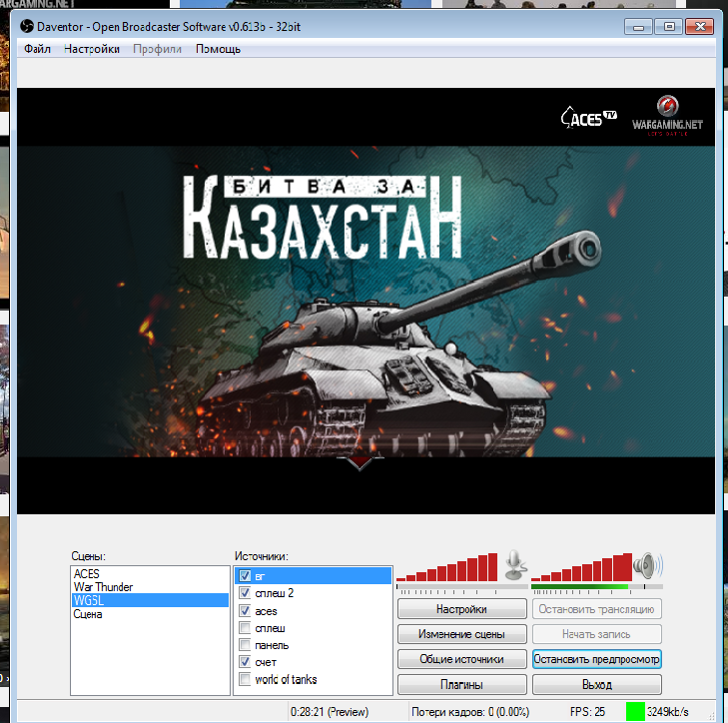
Task: Uncheck the "вг" source checkbox
Action: point(245,576)
